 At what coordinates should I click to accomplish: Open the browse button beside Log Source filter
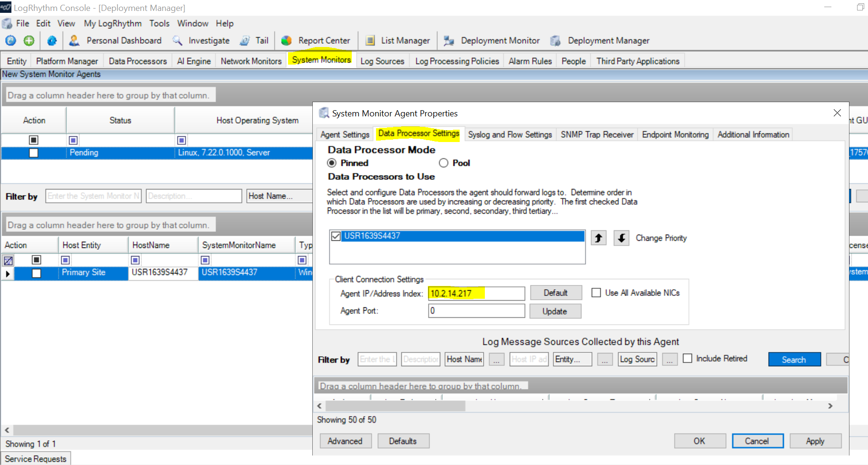(669, 360)
